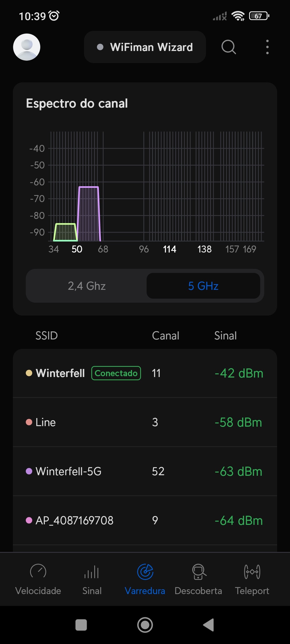Viewport: 290px width, 644px height.
Task: Select the 5 GHz band option
Action: pyautogui.click(x=203, y=286)
